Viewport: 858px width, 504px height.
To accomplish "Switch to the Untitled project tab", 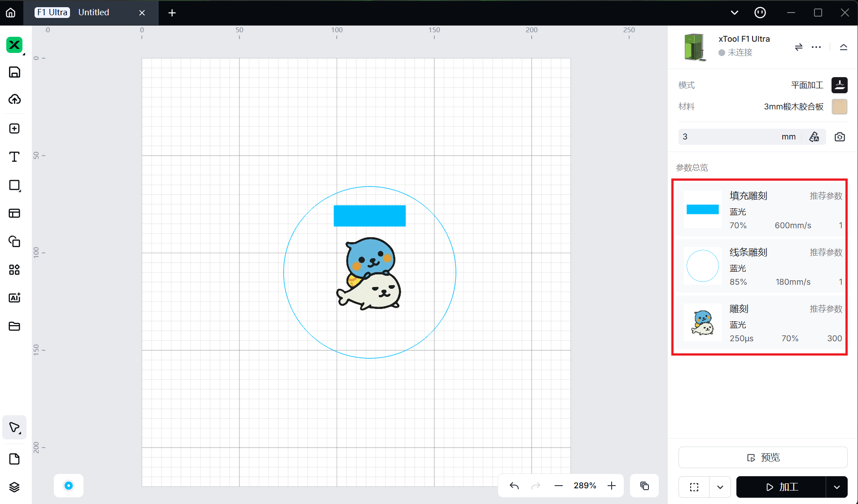I will (x=94, y=13).
